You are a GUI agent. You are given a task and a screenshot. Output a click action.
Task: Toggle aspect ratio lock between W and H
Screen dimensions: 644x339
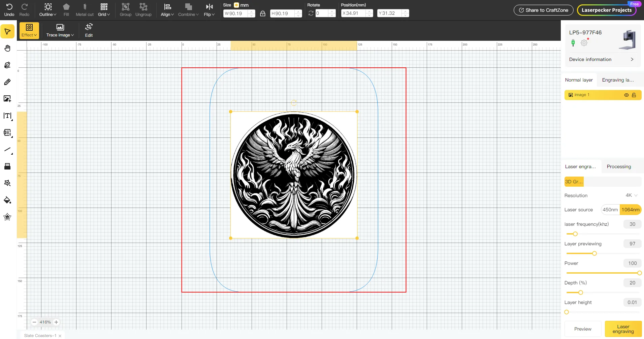263,13
